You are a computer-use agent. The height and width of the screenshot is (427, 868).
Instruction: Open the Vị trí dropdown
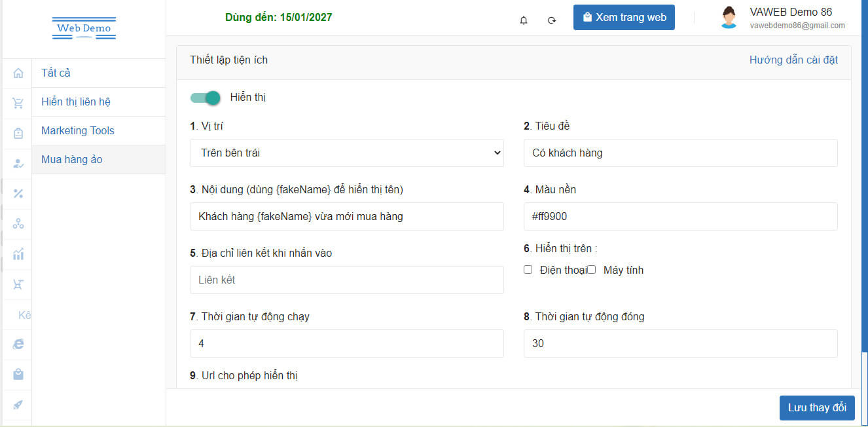(x=347, y=153)
